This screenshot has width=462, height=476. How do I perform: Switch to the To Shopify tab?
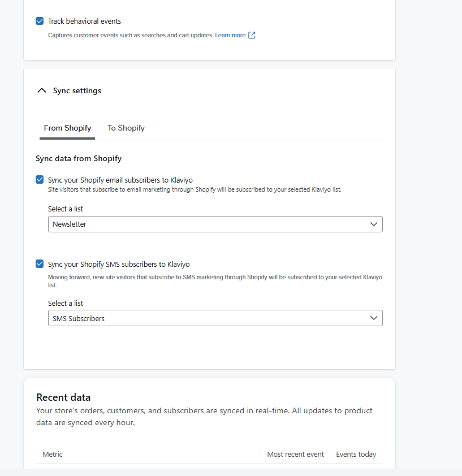126,128
